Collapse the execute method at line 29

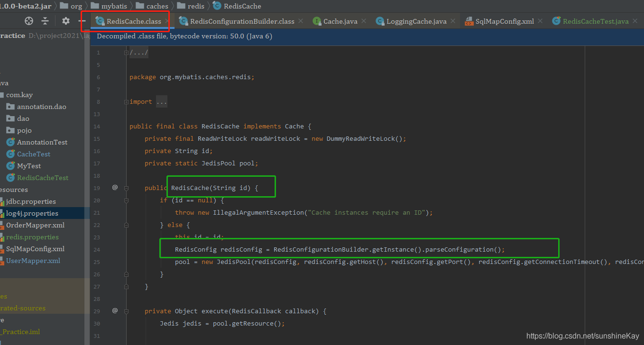(x=126, y=311)
